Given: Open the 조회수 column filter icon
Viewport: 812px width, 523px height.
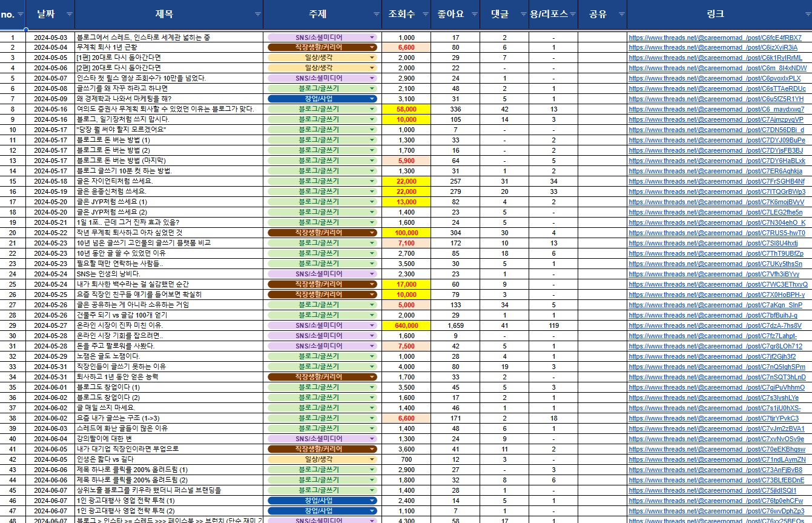Looking at the screenshot, I should click(x=425, y=14).
